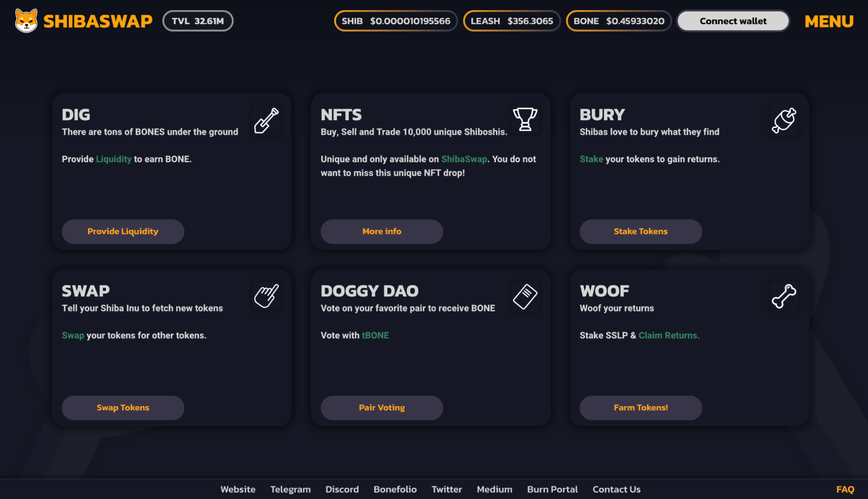This screenshot has width=868, height=499.
Task: Click the ShibaSwap fox logo
Action: tap(26, 20)
